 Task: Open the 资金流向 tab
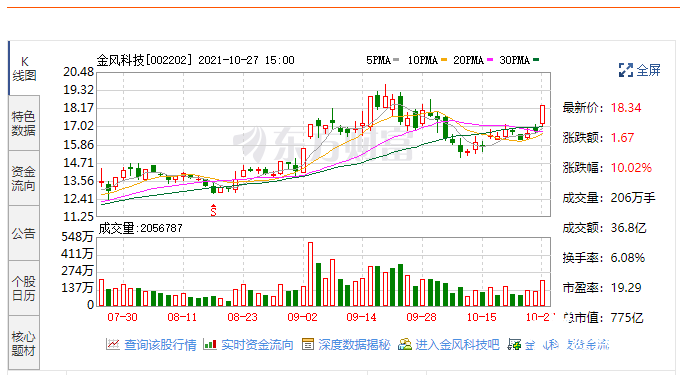pyautogui.click(x=24, y=178)
